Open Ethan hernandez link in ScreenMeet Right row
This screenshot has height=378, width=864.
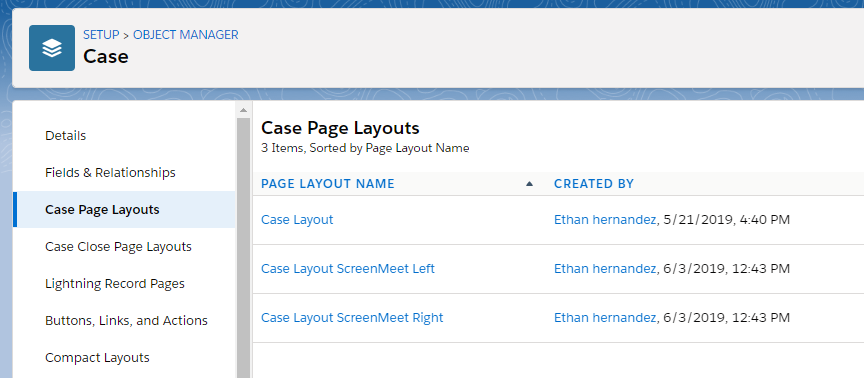click(x=605, y=317)
